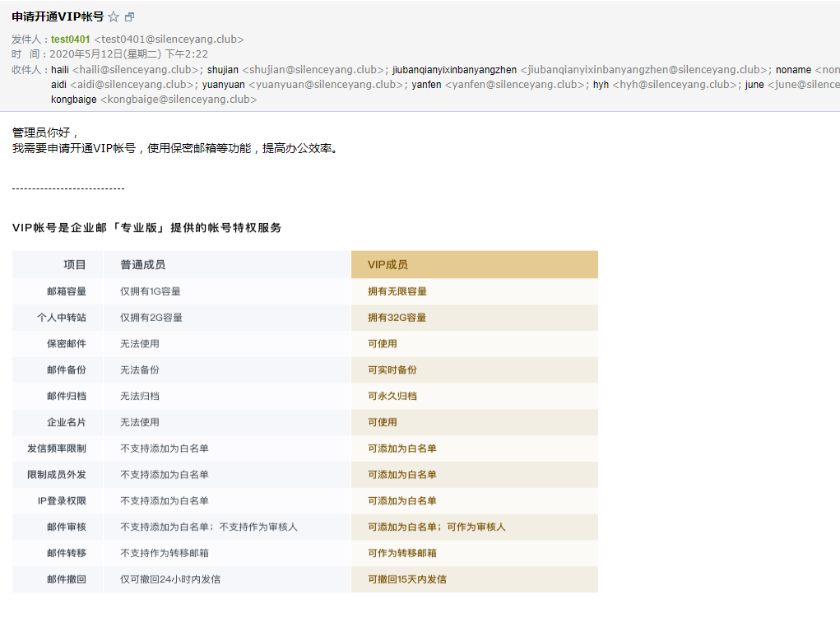Star this email with the star icon
Screen dimensions: 840x632
(x=114, y=17)
